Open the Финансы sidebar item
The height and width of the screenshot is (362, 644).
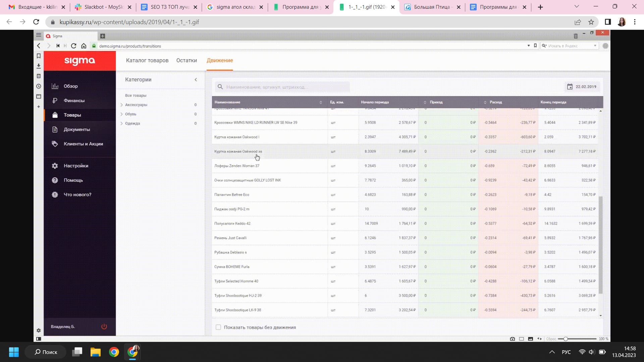(x=74, y=101)
